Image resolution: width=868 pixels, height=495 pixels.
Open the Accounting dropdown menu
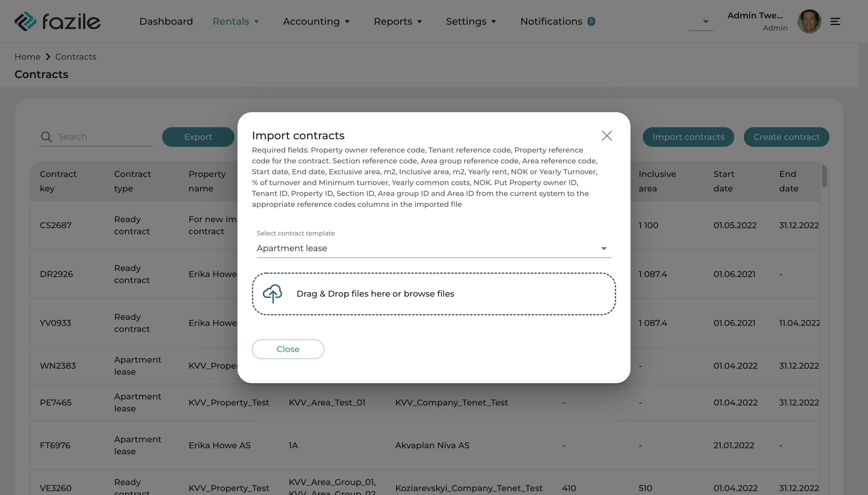(316, 21)
